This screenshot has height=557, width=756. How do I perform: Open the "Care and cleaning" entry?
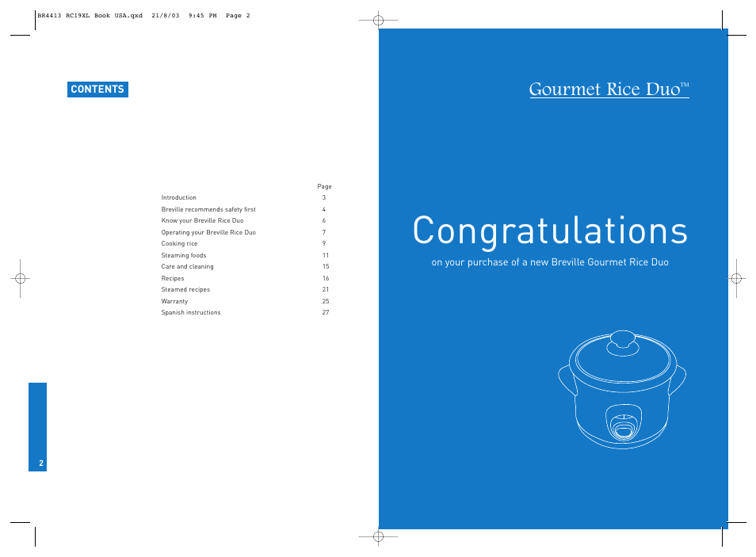(187, 267)
